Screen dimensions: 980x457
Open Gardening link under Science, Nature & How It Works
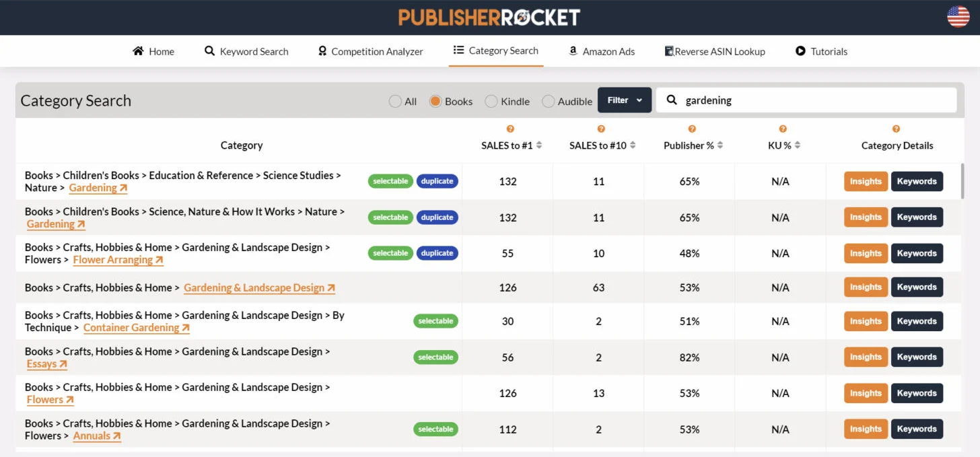[56, 224]
